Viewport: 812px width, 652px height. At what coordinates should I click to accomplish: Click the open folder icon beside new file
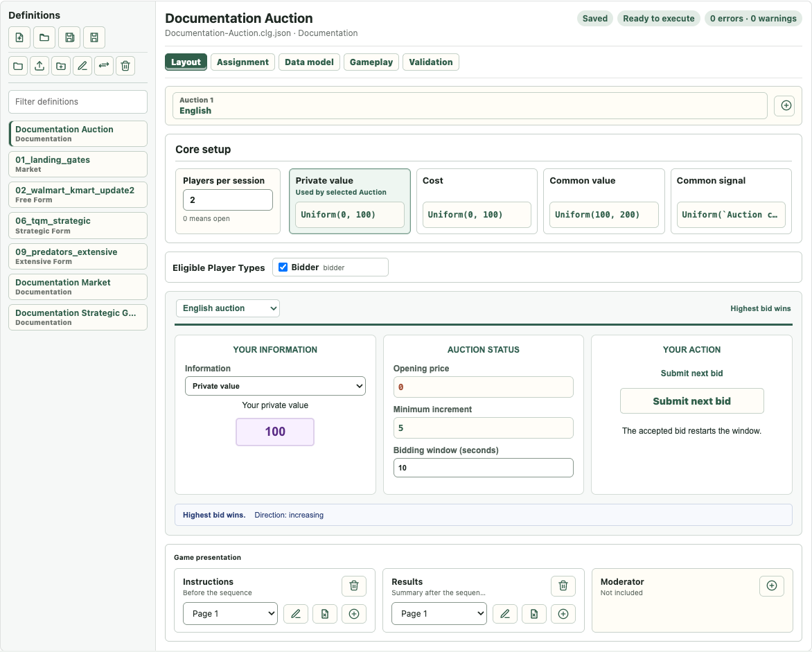pyautogui.click(x=44, y=37)
